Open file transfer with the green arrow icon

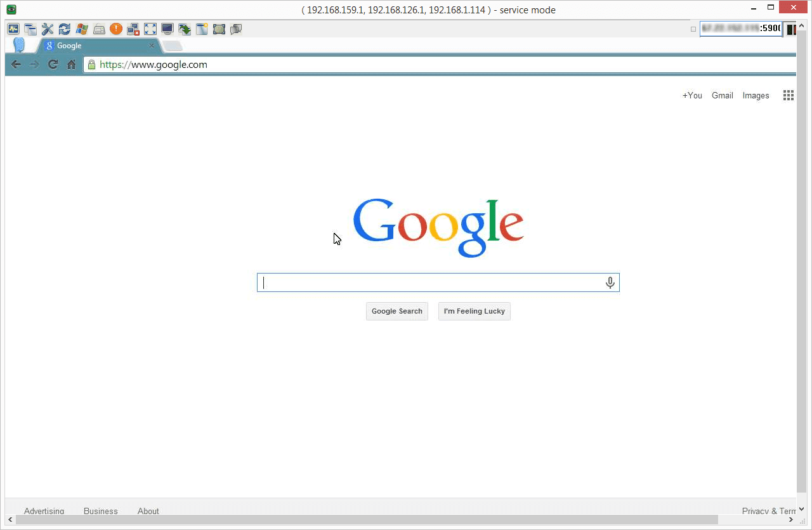[185, 29]
